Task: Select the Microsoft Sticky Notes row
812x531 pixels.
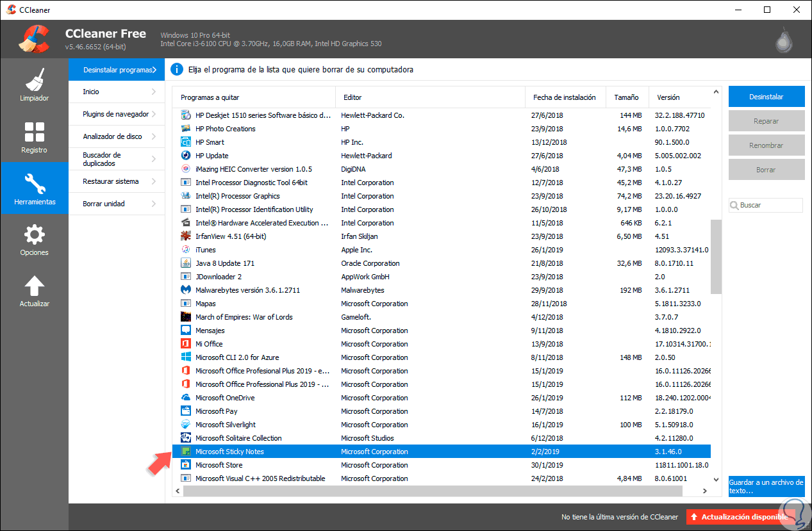Action: click(x=442, y=452)
